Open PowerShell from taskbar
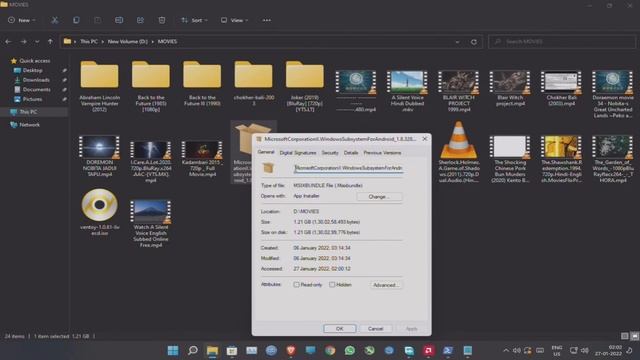 coord(448,350)
